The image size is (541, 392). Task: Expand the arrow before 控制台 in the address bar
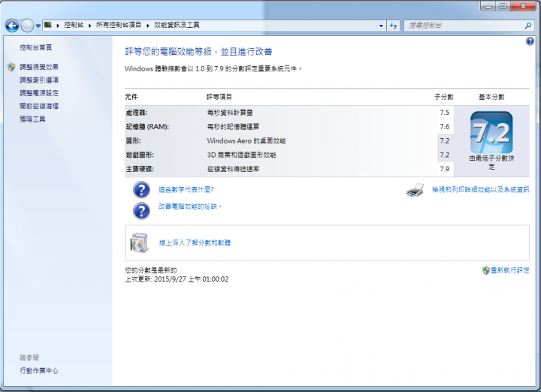point(58,26)
